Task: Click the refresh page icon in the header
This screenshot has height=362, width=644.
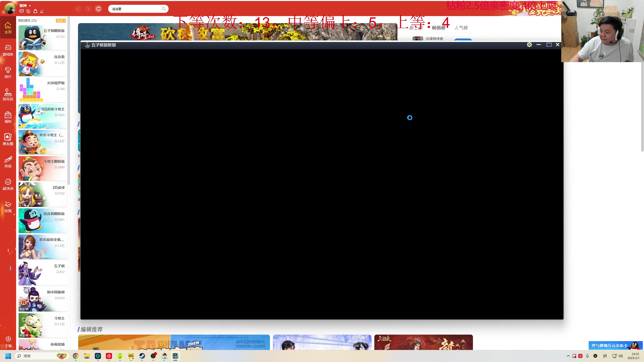Action: tap(98, 9)
